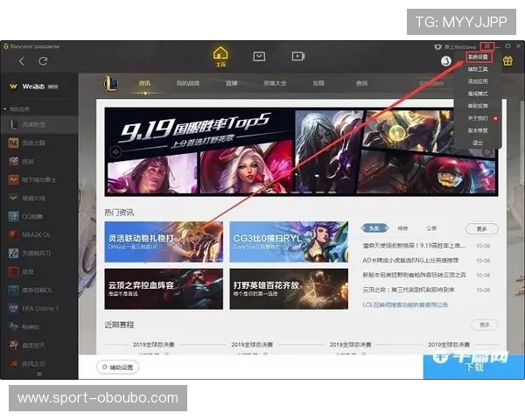Open the 9.19国服胜率Top5 banner
Viewport: 525px width, 420px height.
[x=301, y=151]
